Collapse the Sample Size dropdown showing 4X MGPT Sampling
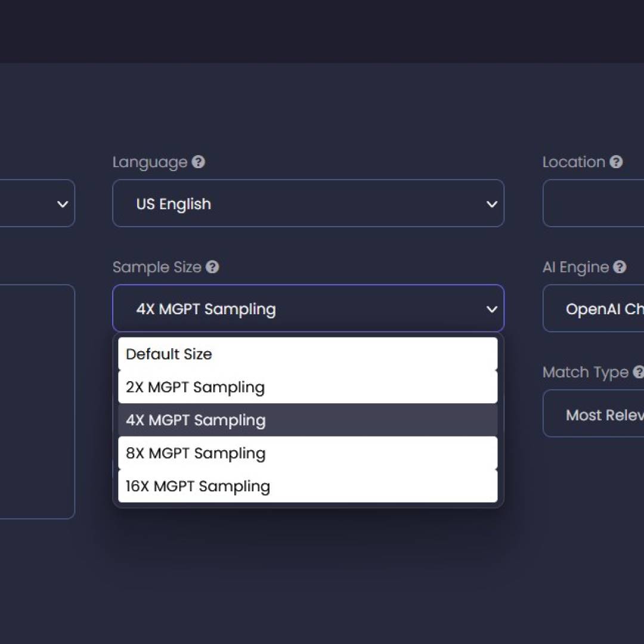Viewport: 644px width, 644px height. tap(308, 309)
